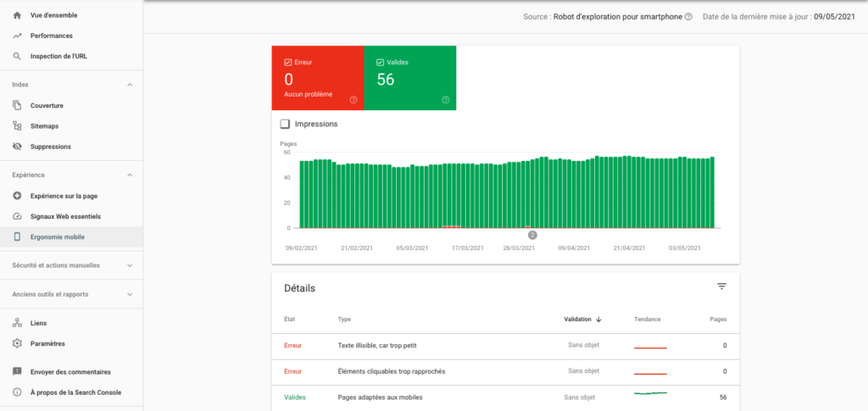Expand Sécurité et actions manuelles section
Image resolution: width=868 pixels, height=411 pixels.
coord(130,265)
